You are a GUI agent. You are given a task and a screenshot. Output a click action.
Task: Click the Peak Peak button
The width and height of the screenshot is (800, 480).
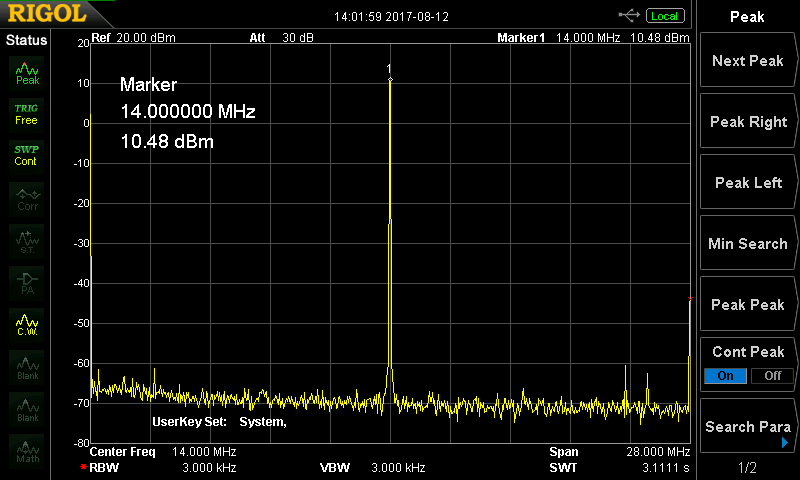(747, 304)
